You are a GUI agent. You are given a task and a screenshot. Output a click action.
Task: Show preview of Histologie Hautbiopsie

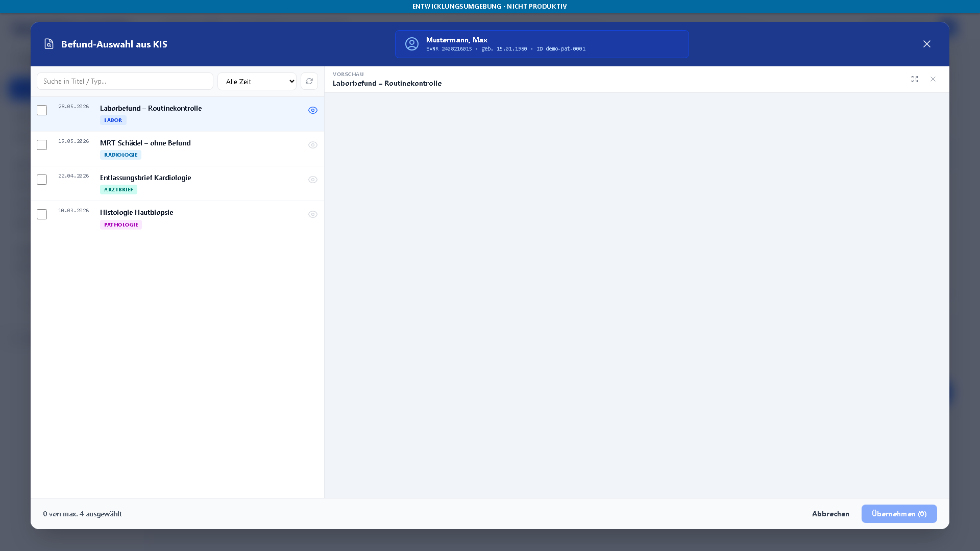click(x=313, y=214)
